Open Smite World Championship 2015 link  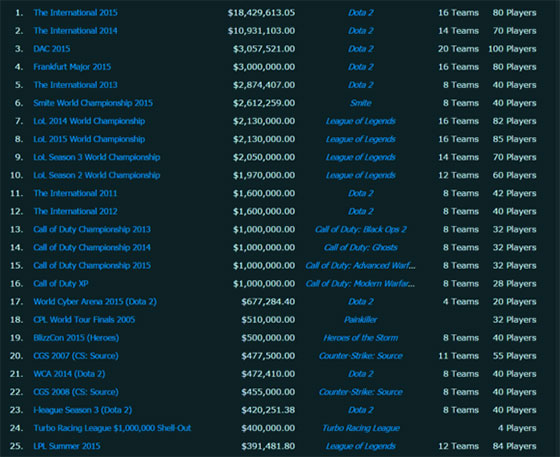click(x=93, y=103)
